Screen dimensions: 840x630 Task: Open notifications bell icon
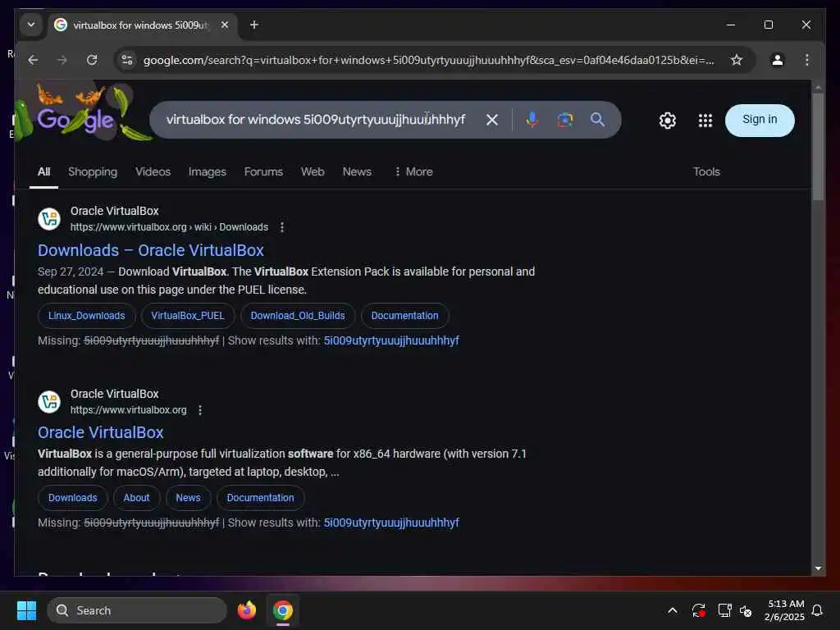[x=817, y=610]
